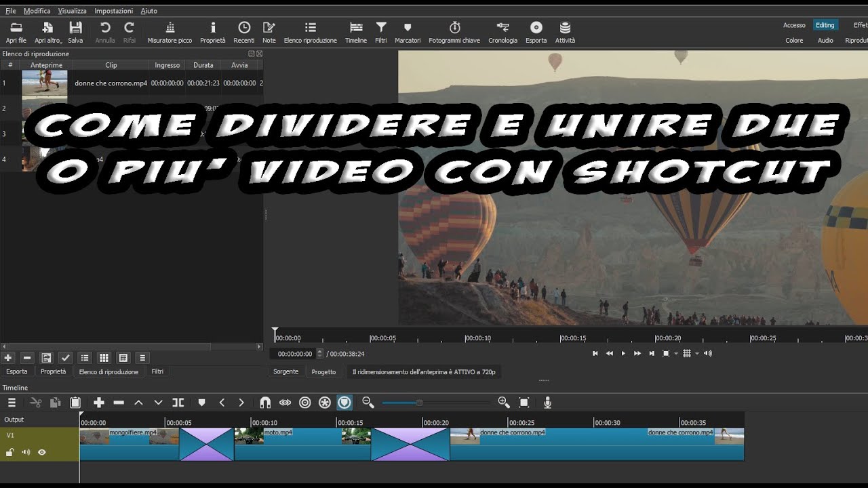This screenshot has height=488, width=868.
Task: Open the Fotogrammi chiave keyframes panel
Action: (x=454, y=32)
